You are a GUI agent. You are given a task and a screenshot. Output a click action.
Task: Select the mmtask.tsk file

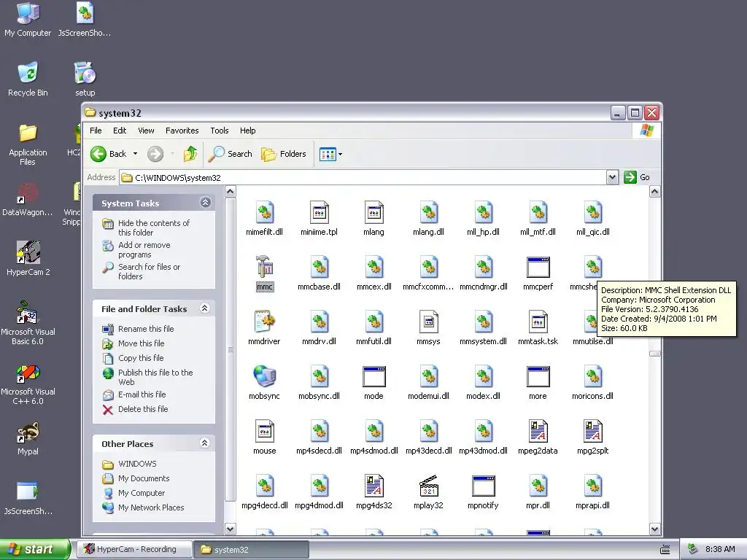[538, 328]
